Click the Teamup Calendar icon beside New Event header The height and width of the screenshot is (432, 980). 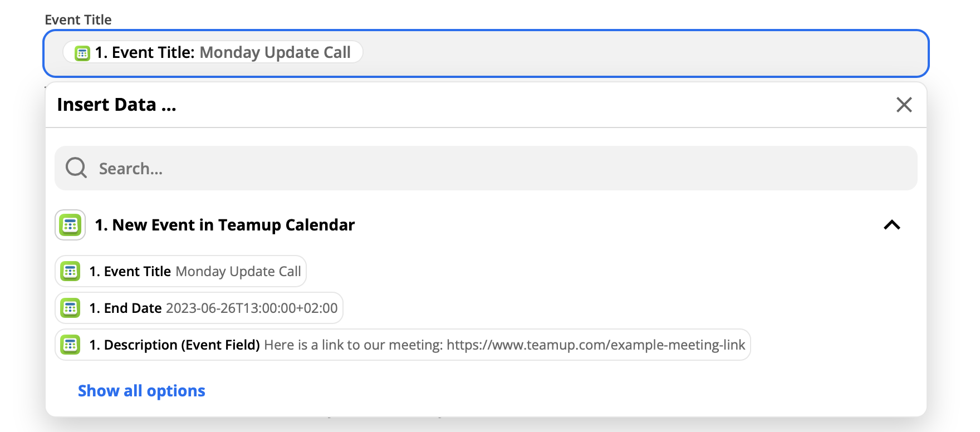point(70,225)
